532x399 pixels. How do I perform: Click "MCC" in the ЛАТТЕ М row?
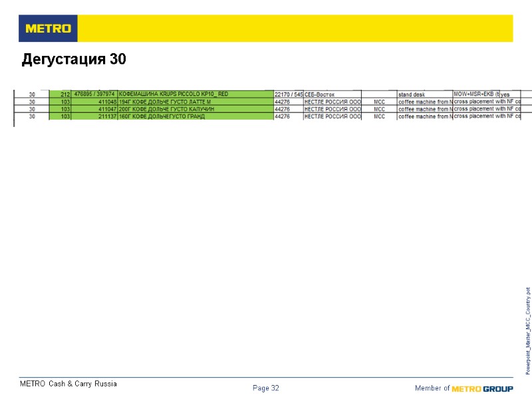(x=379, y=102)
